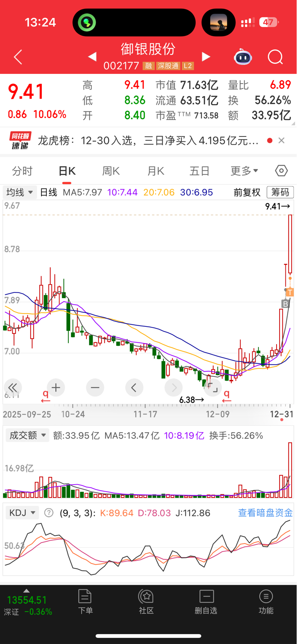Open the AI robot assistant
This screenshot has width=297, height=644.
(x=243, y=57)
